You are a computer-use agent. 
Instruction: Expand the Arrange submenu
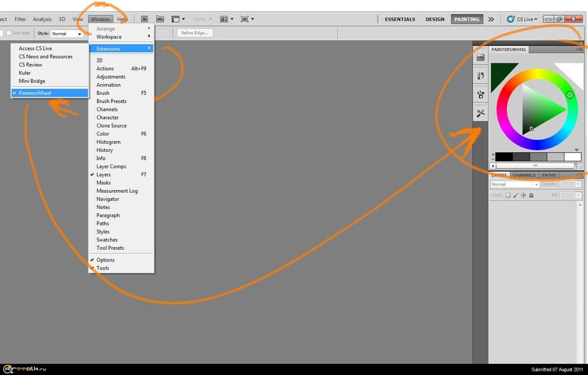[x=122, y=28]
